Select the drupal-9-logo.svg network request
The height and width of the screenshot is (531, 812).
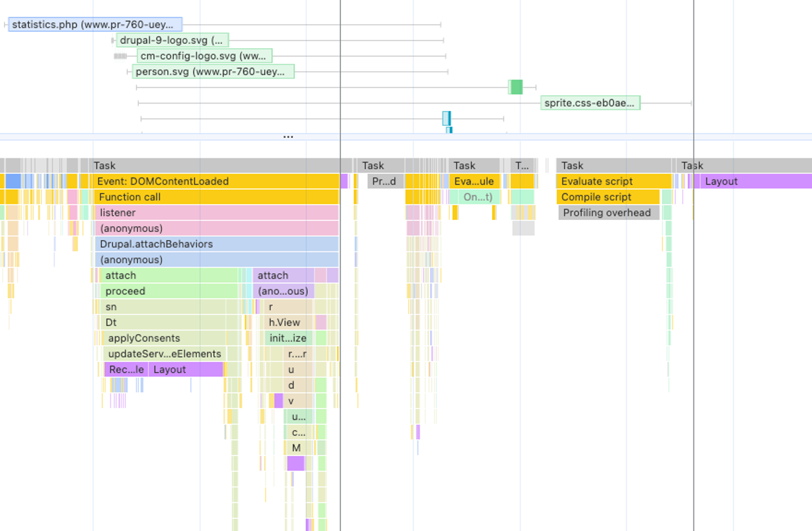point(173,41)
